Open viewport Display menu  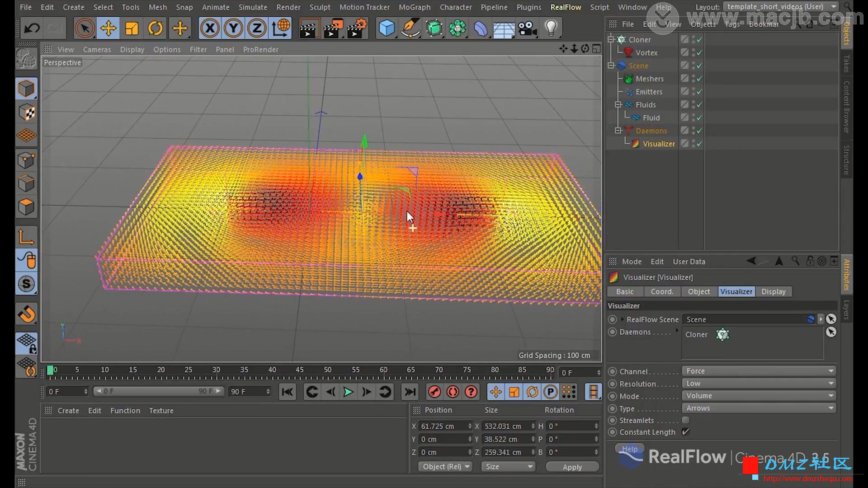132,50
